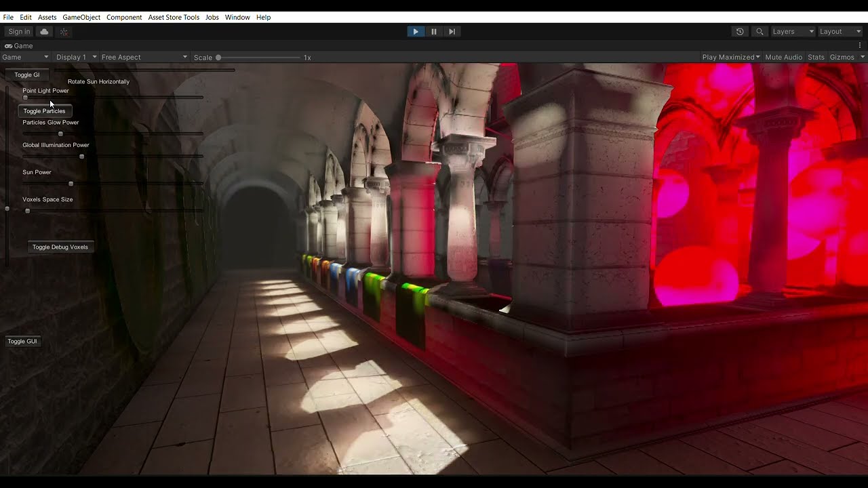Open the Free Aspect dropdown

pos(144,57)
